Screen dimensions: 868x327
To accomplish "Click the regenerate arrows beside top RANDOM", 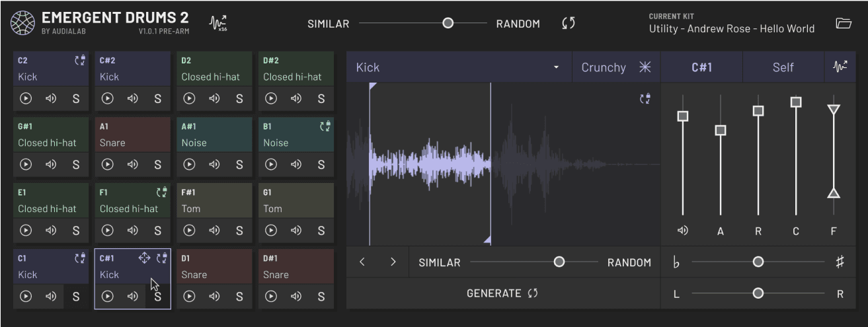I will (569, 23).
